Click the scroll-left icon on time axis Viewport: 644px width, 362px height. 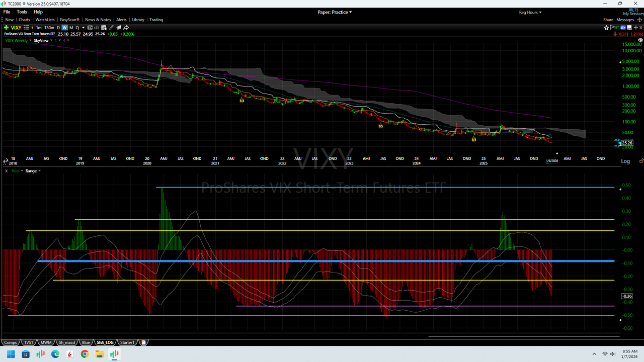pyautogui.click(x=6, y=161)
